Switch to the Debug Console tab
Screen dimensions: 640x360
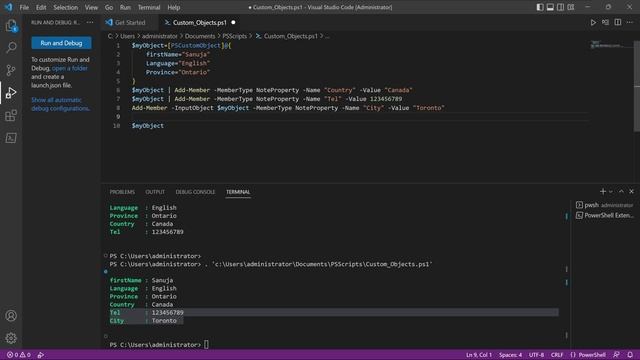pyautogui.click(x=195, y=192)
